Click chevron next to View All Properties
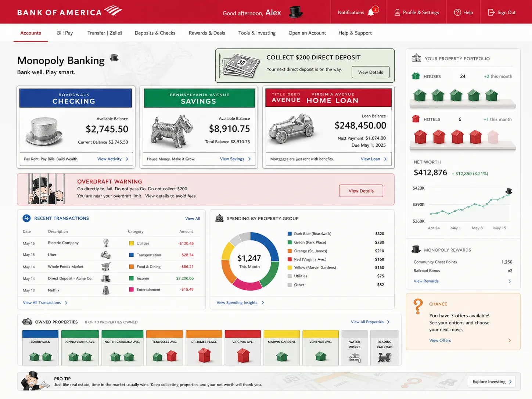532x399 pixels. (x=388, y=322)
